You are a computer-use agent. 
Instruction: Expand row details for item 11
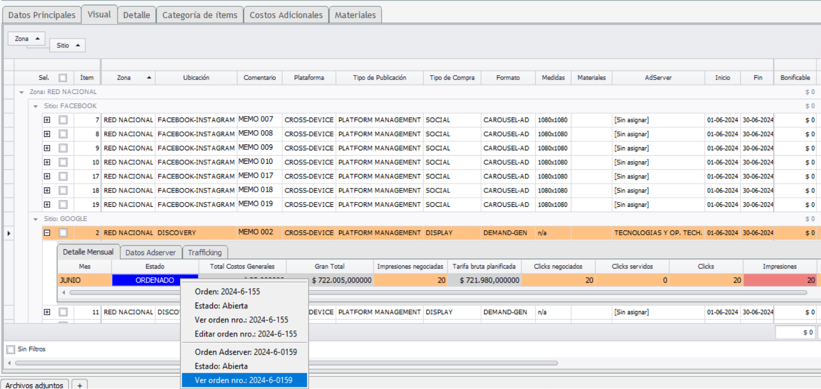point(47,312)
